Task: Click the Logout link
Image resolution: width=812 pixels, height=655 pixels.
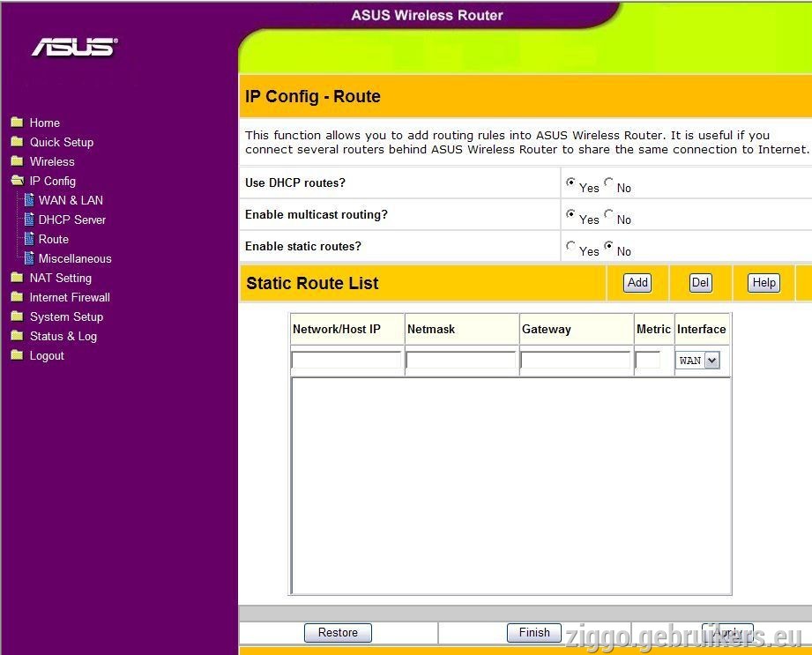Action: coord(47,356)
